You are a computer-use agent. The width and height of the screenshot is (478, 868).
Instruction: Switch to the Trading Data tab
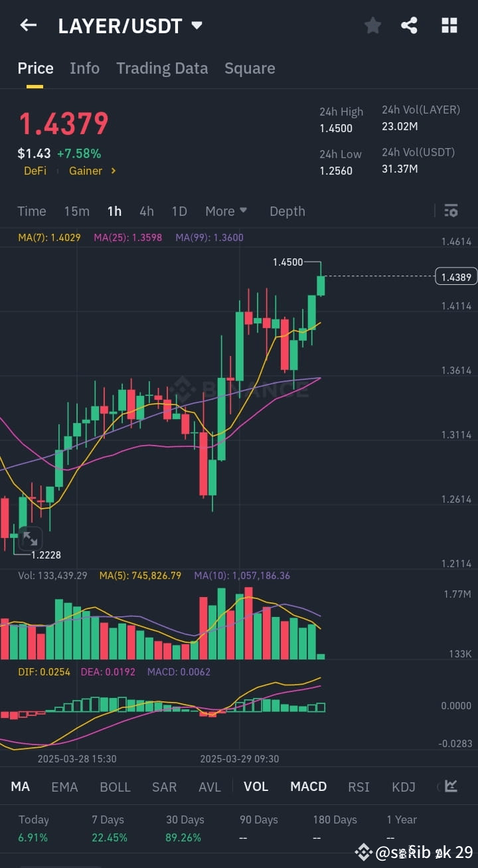(x=162, y=68)
